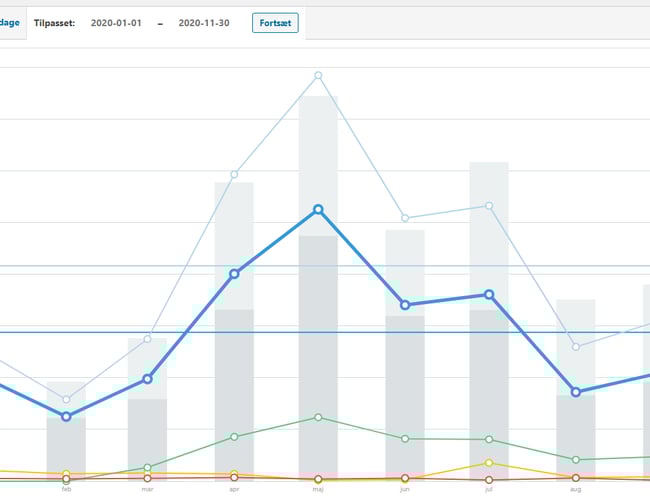The width and height of the screenshot is (650, 500).
Task: Select thick blue line point for feb
Action: (x=66, y=416)
